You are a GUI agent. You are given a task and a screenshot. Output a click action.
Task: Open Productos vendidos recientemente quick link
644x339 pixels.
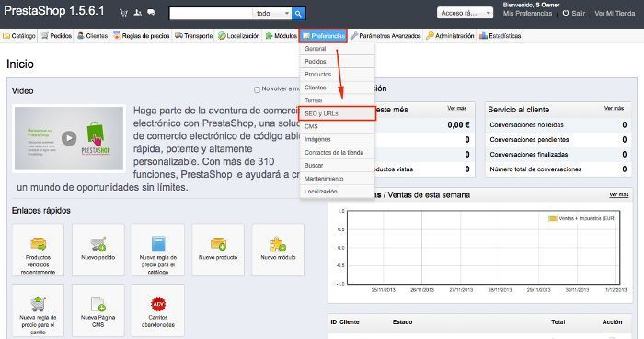click(38, 250)
